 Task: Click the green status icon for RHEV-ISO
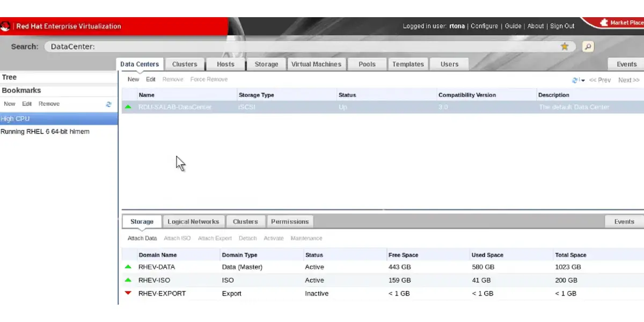point(128,280)
